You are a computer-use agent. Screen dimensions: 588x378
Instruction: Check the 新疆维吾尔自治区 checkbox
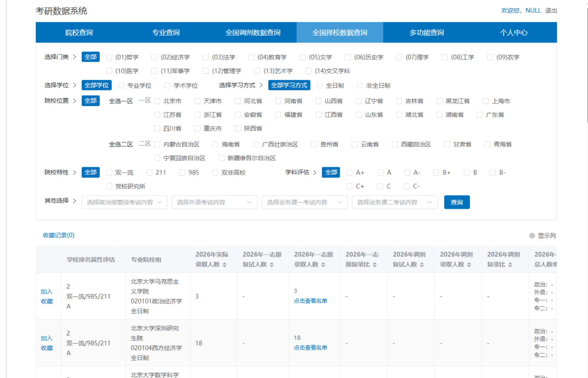222,158
